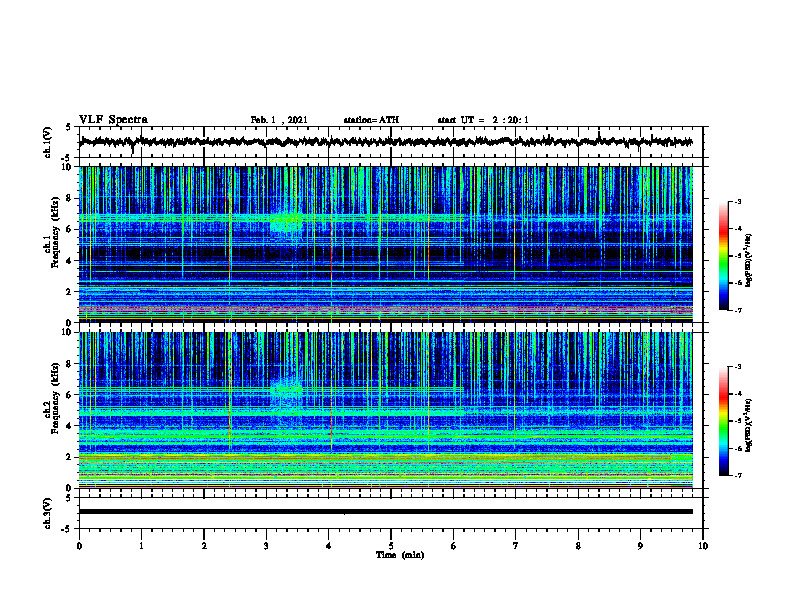Click the "10" label on time axis
Viewport: 792px width, 612px height.
(x=703, y=546)
